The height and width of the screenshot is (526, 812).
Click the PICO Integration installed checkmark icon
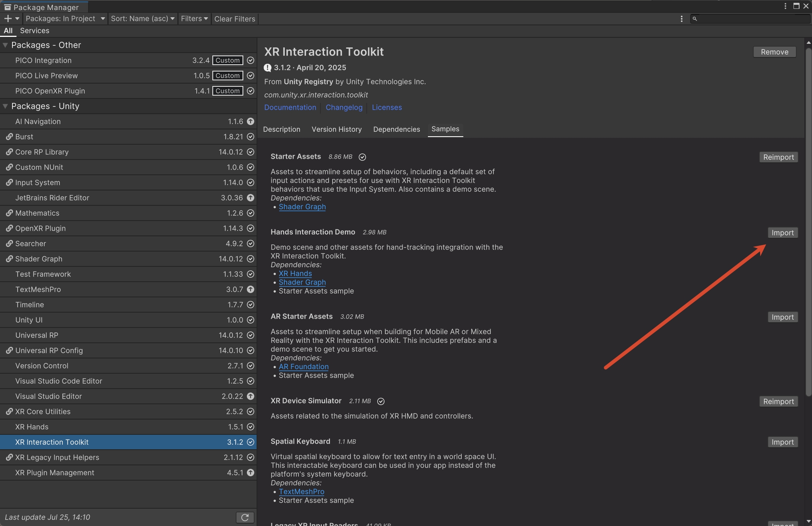click(251, 60)
